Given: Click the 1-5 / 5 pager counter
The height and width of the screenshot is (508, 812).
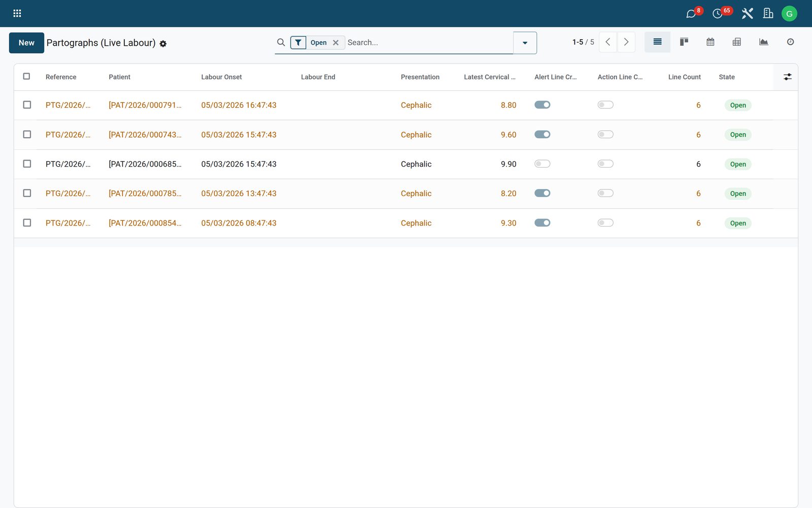Looking at the screenshot, I should pyautogui.click(x=583, y=42).
